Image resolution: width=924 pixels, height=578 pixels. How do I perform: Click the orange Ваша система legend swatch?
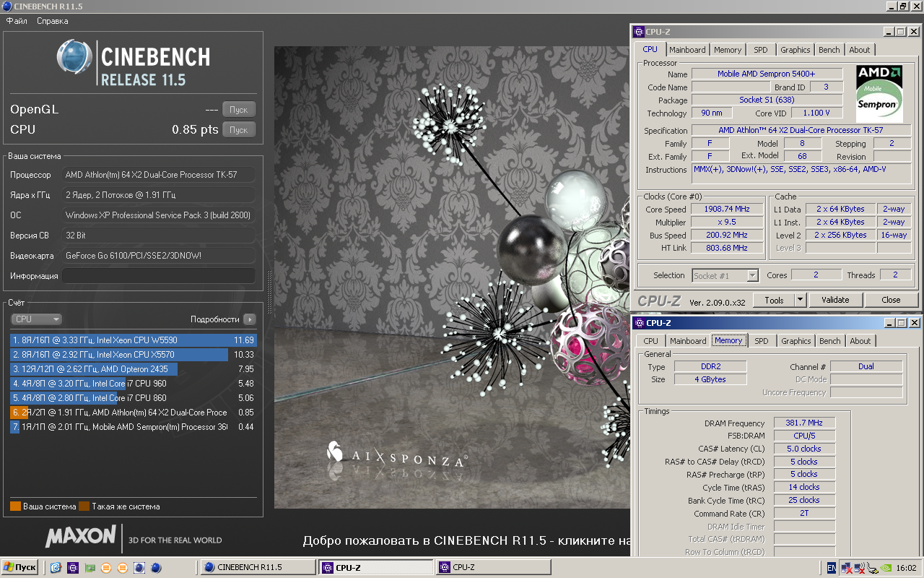pos(15,506)
